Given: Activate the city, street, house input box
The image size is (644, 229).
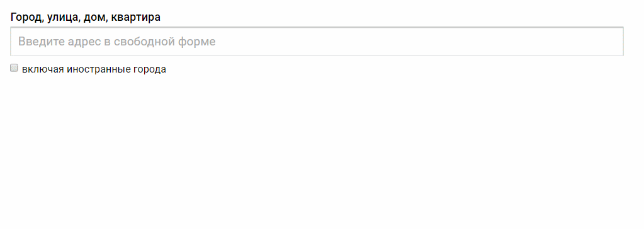Looking at the screenshot, I should [317, 42].
